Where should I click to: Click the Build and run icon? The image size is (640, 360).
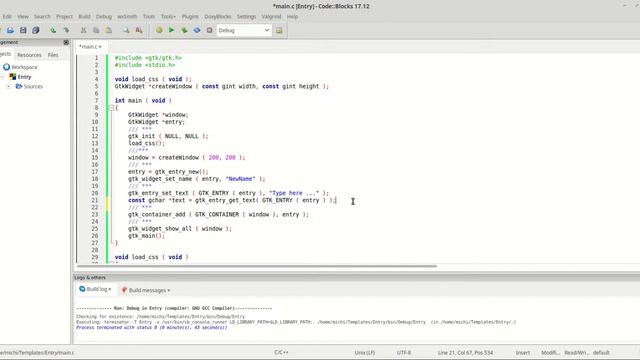tap(184, 30)
